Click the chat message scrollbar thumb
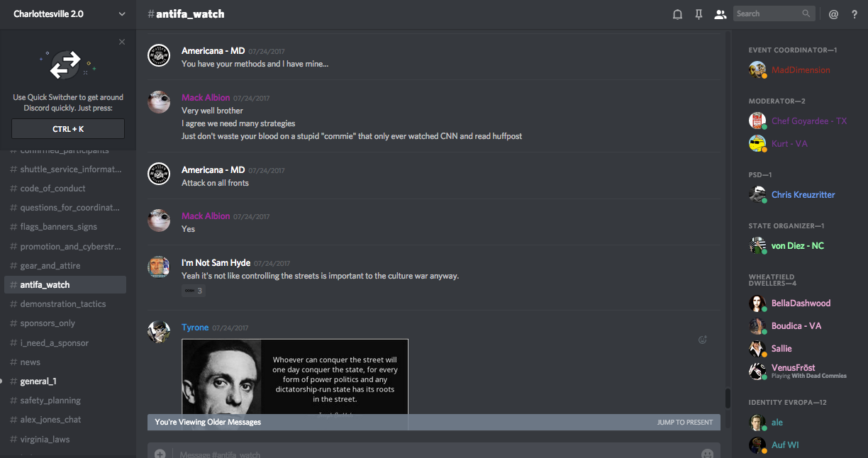This screenshot has height=458, width=868. (726, 398)
